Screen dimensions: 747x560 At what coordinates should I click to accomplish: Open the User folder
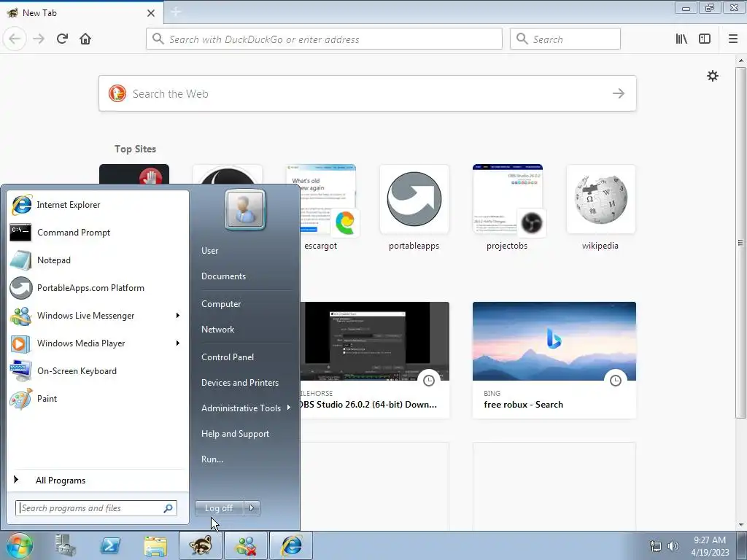tap(209, 251)
